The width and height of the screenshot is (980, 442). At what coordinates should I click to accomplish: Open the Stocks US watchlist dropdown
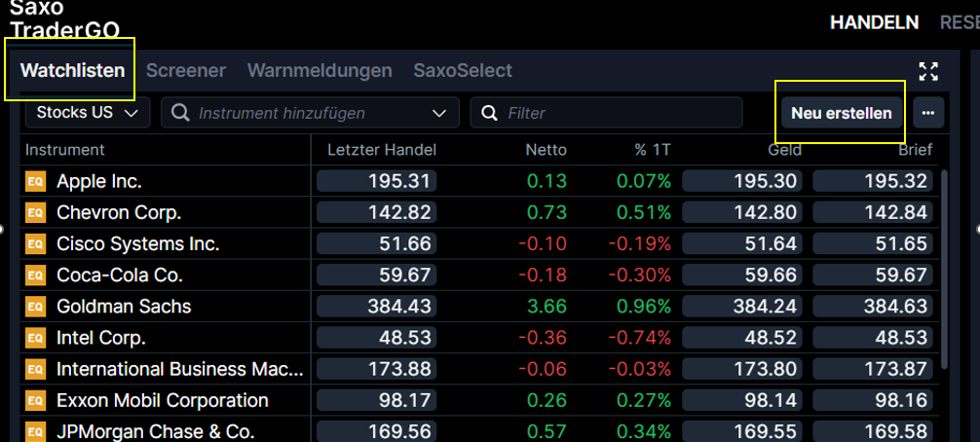click(x=87, y=113)
